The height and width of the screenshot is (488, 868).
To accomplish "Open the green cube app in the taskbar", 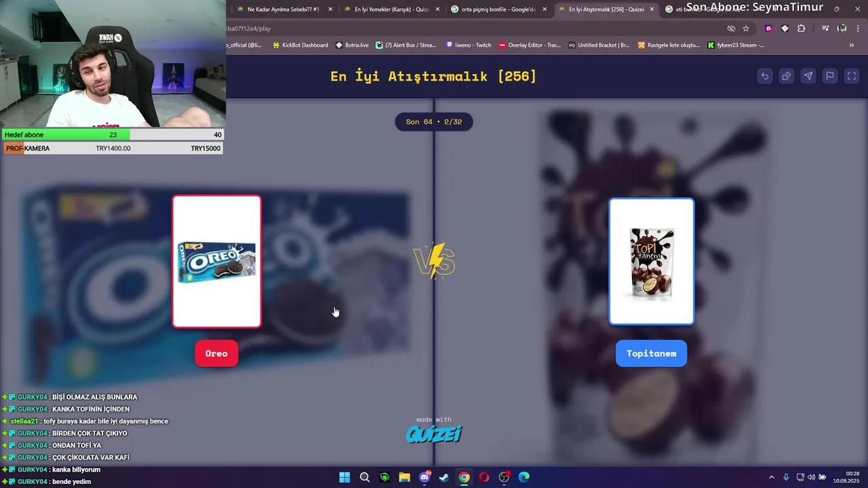I will point(384,477).
